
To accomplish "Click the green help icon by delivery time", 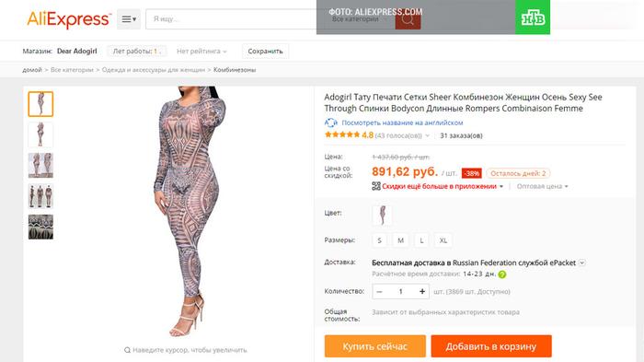I will pyautogui.click(x=502, y=274).
